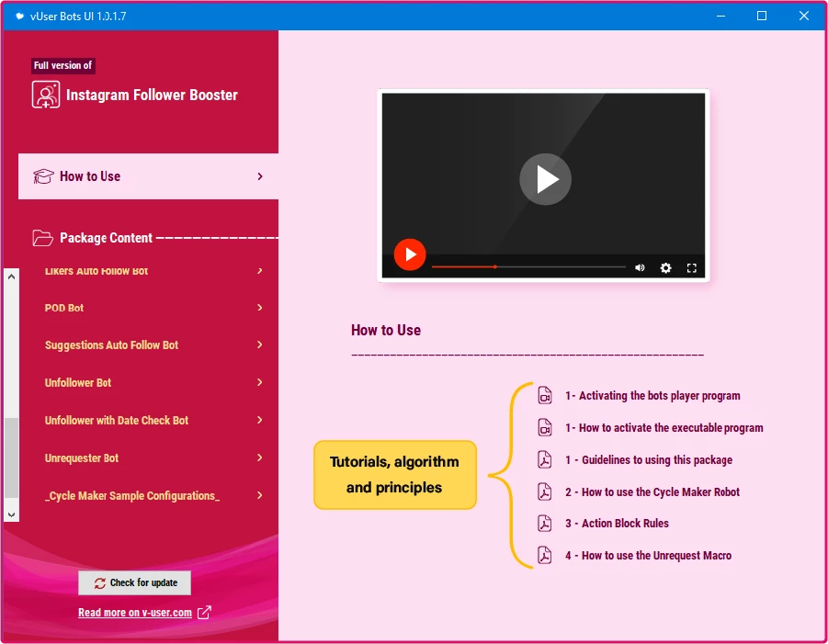Click the video progress bar seek slider

[x=528, y=267]
